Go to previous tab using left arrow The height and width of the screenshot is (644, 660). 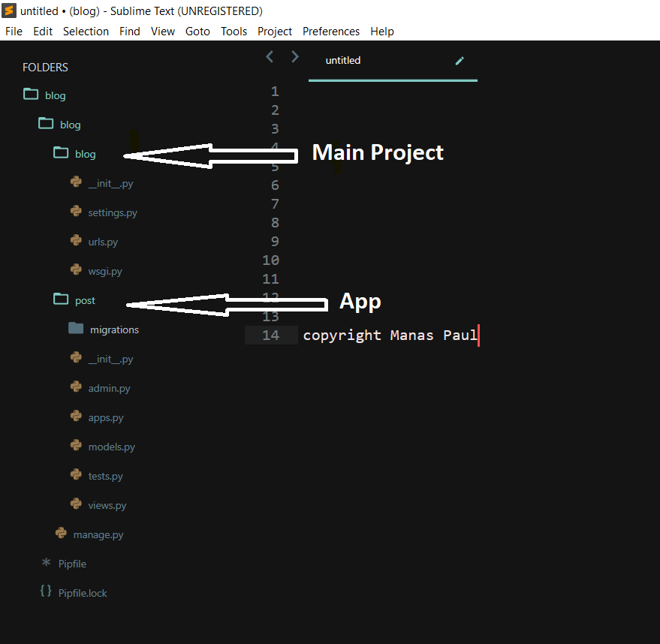coord(270,57)
